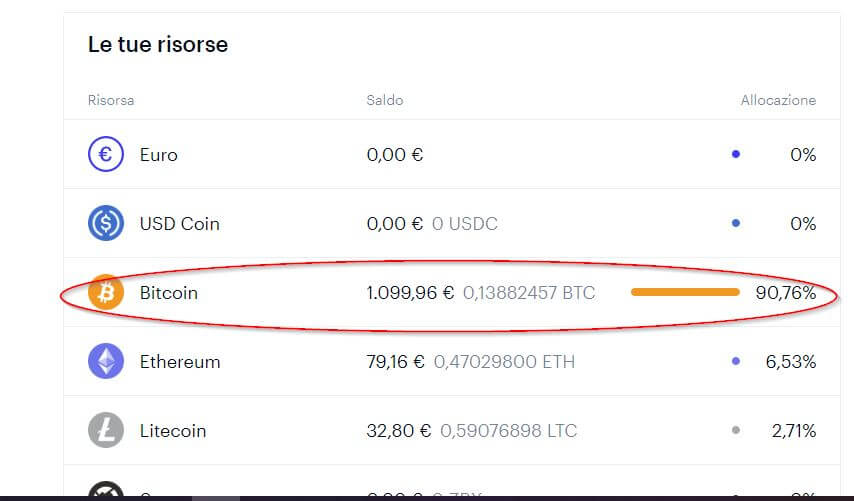Viewport: 854px width, 501px height.
Task: Select the USD Coin logo icon
Action: (106, 223)
